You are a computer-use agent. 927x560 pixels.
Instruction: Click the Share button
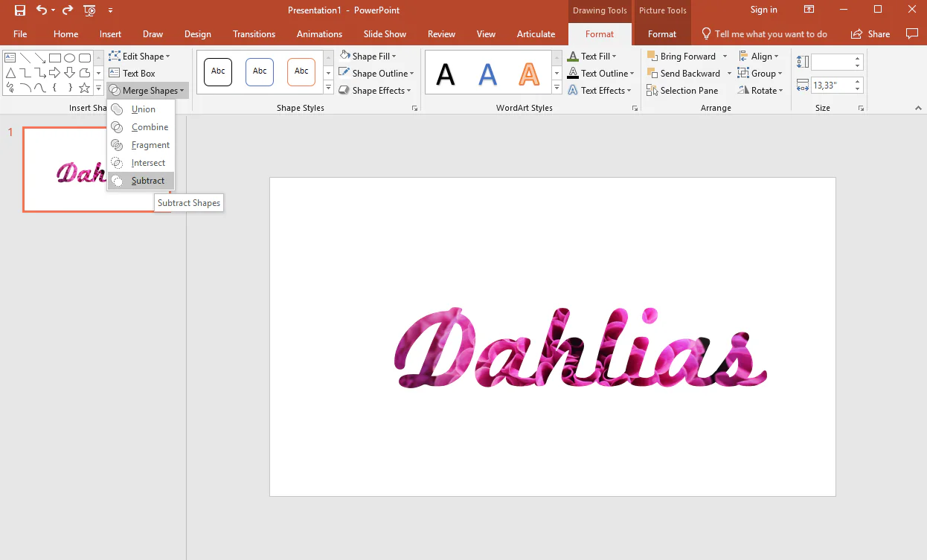[870, 33]
